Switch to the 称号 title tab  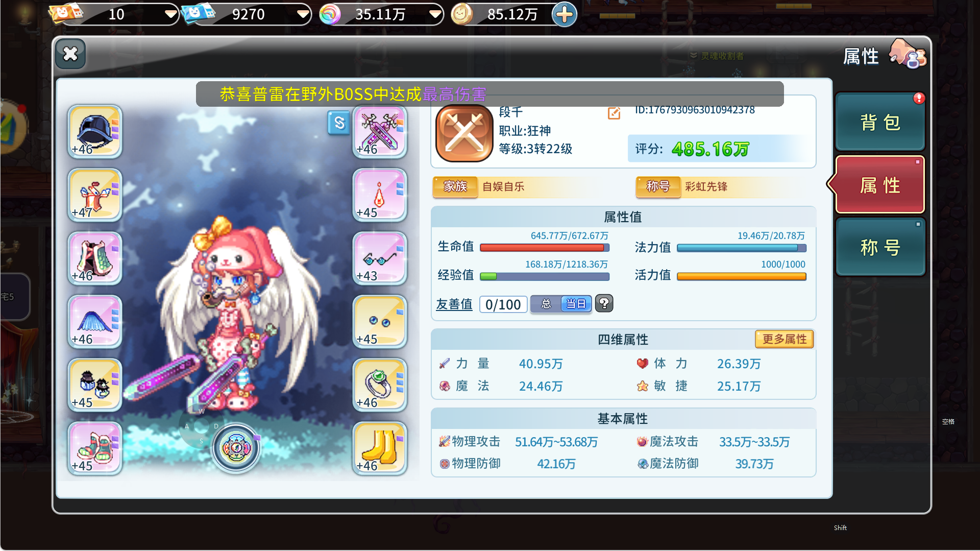[x=880, y=247]
